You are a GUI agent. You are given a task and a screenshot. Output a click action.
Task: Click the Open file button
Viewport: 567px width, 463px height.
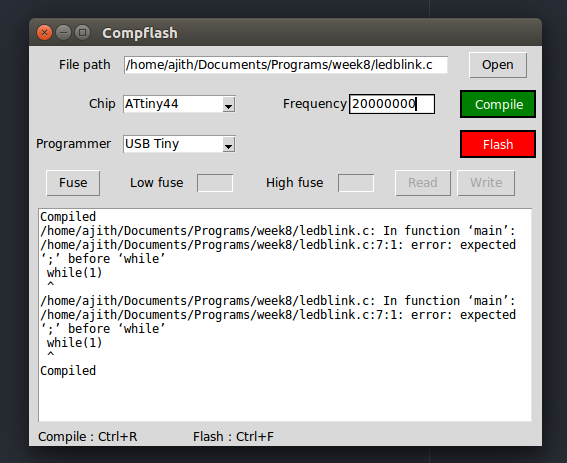pyautogui.click(x=498, y=65)
